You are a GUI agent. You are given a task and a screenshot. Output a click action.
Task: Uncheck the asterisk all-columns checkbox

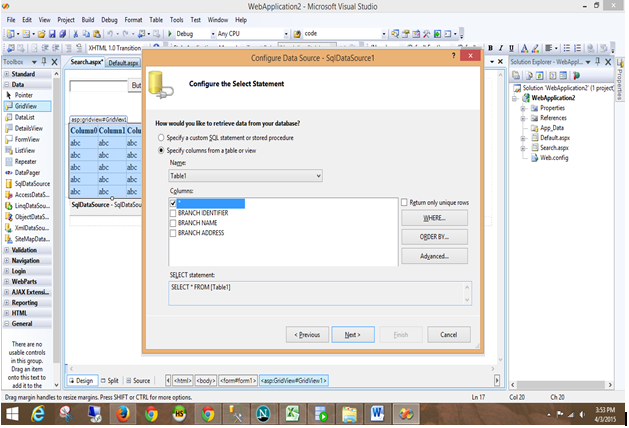pos(173,203)
